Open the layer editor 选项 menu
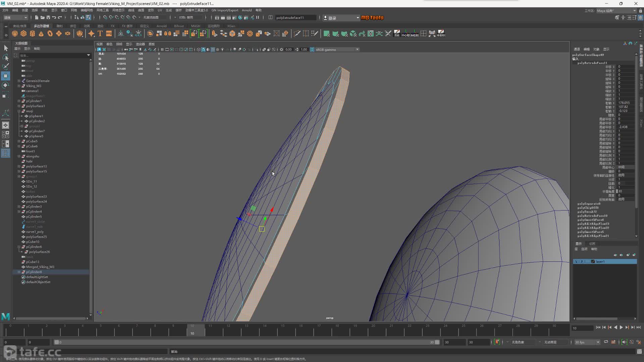Image resolution: width=644 pixels, height=362 pixels. tap(584, 249)
